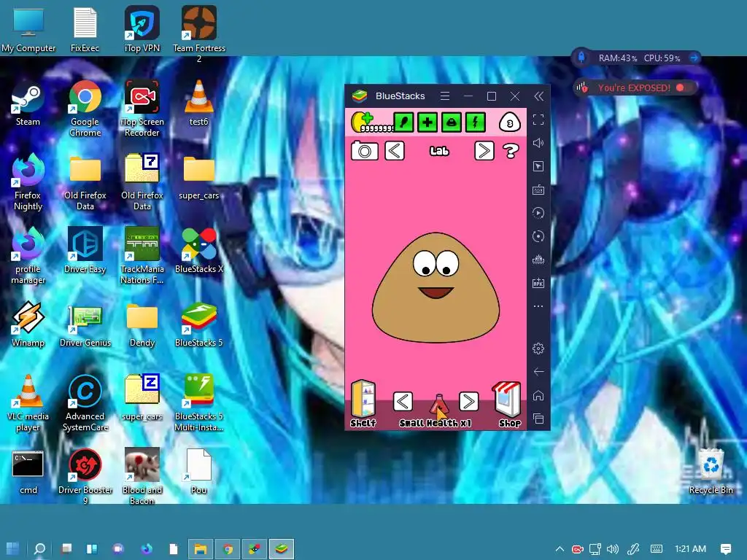Select the Dendy folder
Screen dimensions: 747x560
click(142, 324)
